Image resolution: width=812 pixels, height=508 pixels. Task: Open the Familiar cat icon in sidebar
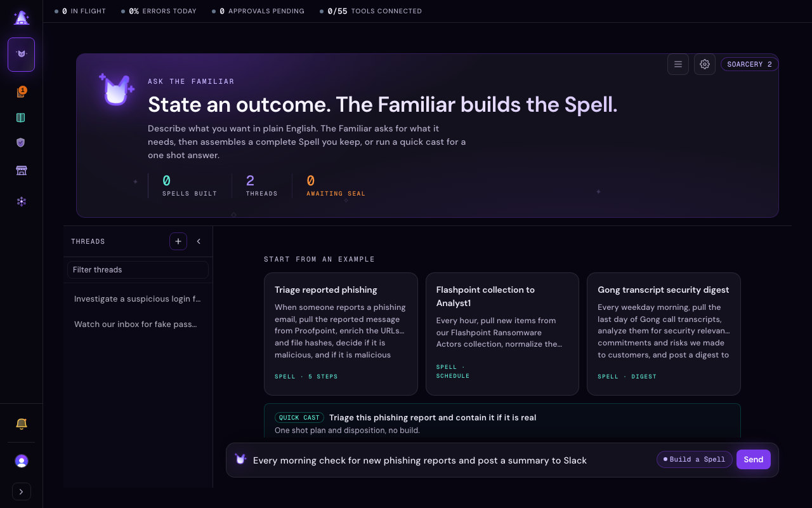point(21,55)
